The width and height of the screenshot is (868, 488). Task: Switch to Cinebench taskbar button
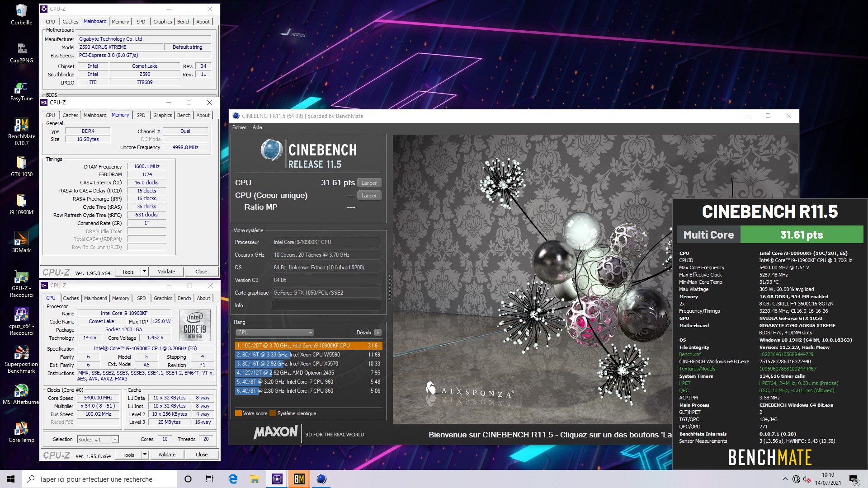click(321, 479)
